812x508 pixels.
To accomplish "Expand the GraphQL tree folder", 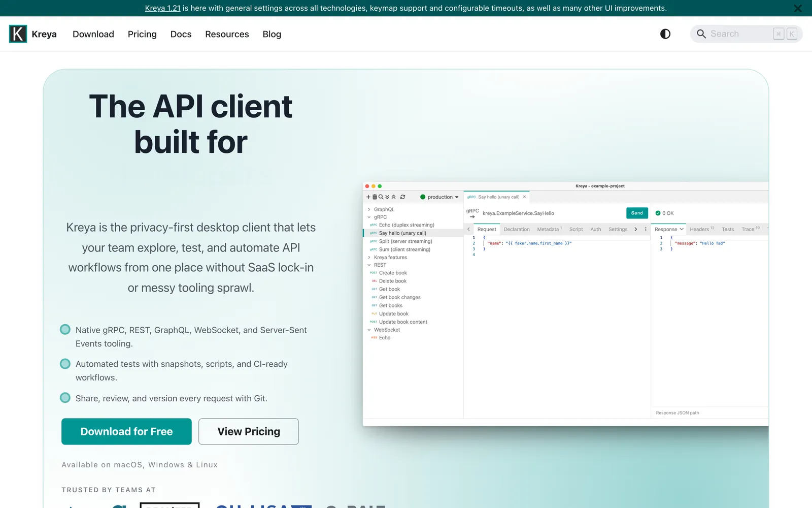I will click(x=369, y=209).
